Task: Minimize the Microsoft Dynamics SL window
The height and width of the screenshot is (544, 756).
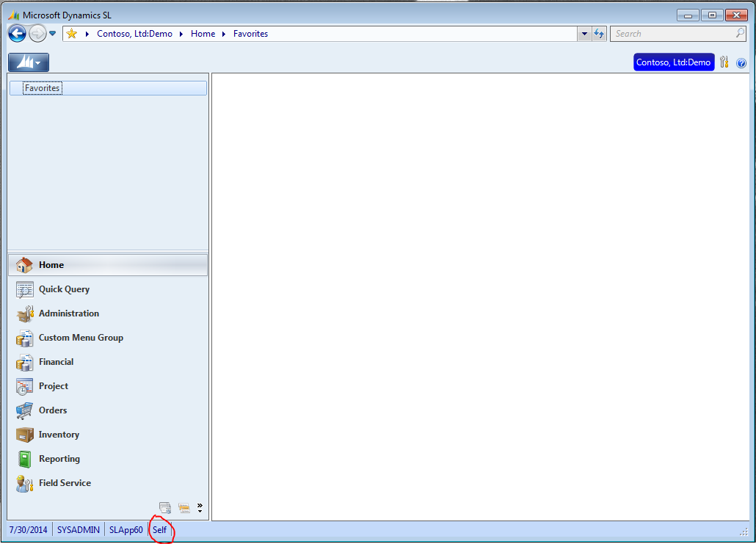Action: click(688, 15)
